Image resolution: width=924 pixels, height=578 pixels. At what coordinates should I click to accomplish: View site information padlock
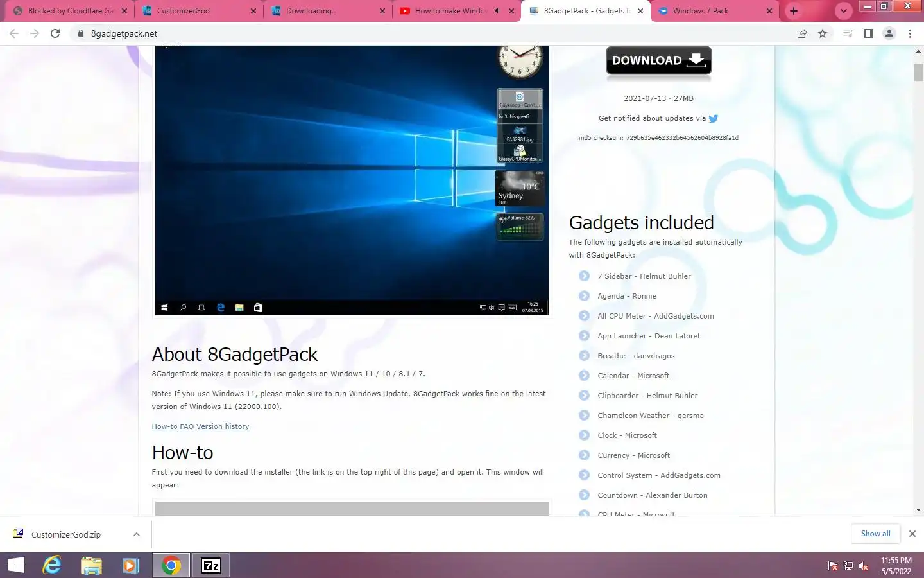[81, 33]
